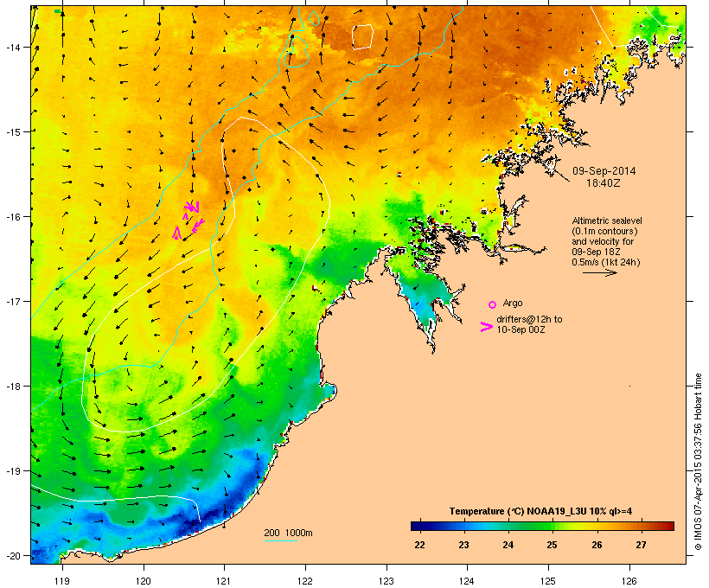The image size is (709, 588).
Task: Click the "-20" latitude axis label
Action: [12, 556]
